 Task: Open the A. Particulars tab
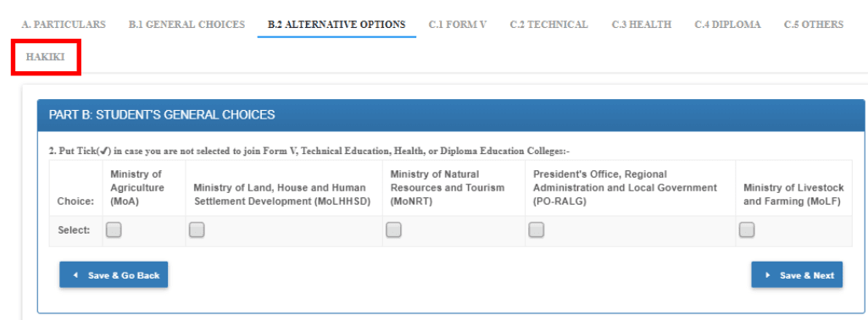[64, 25]
